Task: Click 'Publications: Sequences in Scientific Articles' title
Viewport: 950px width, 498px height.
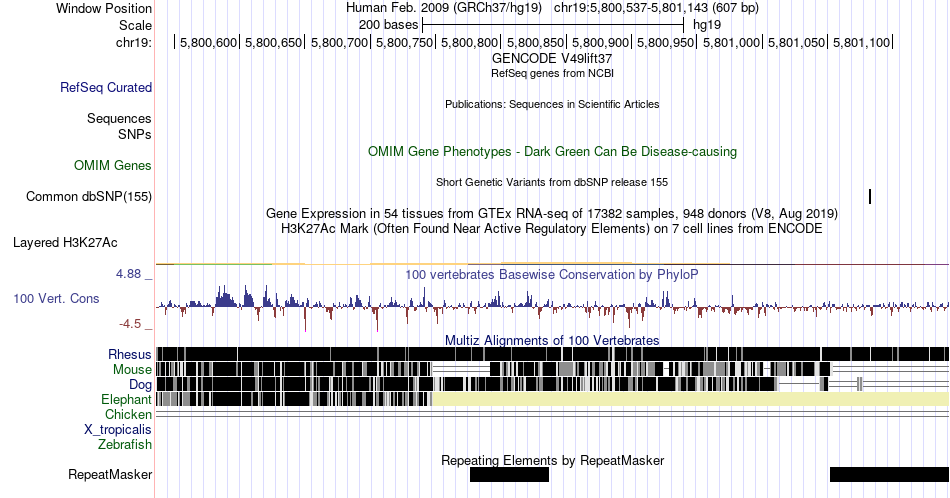Action: click(x=552, y=104)
